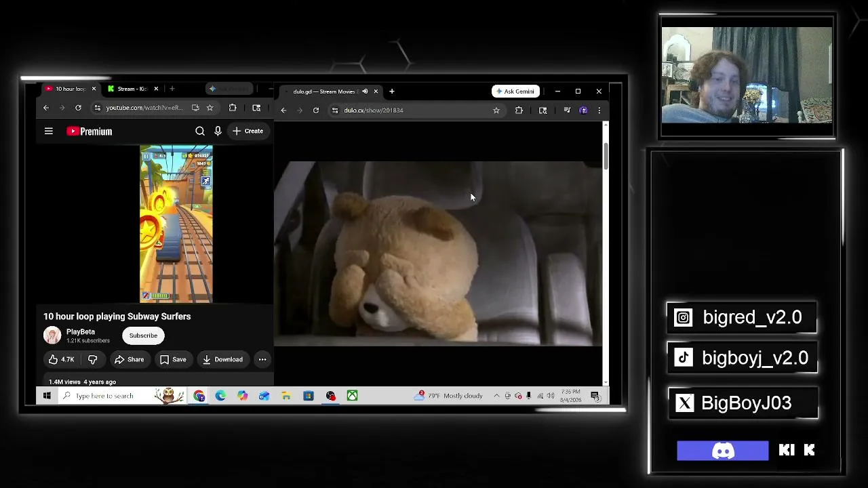Open the taskbar volume control
The image size is (868, 488).
(x=550, y=396)
